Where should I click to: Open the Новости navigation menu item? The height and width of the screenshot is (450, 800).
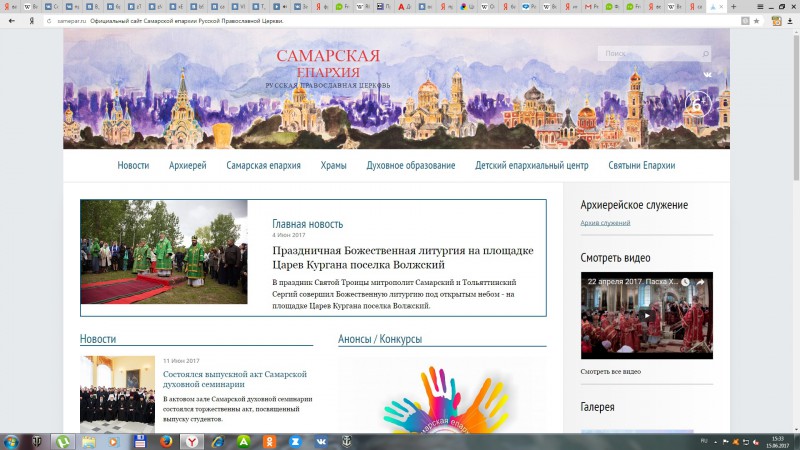(133, 165)
